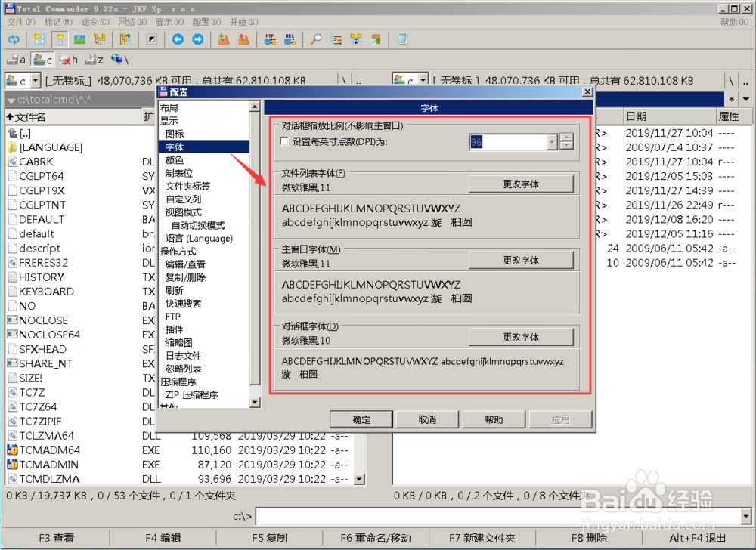Click the back arrow navigation icon
Screen dimensions: 756x550
[178, 39]
